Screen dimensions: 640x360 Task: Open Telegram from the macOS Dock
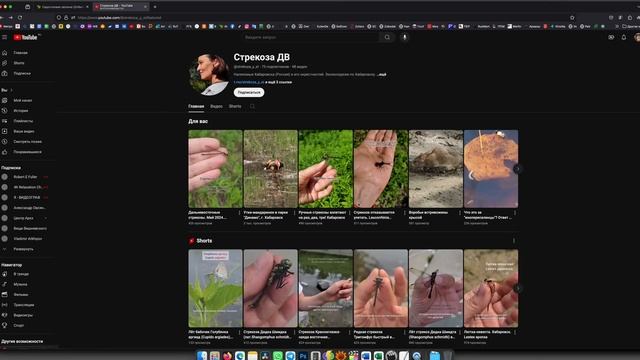[290, 356]
